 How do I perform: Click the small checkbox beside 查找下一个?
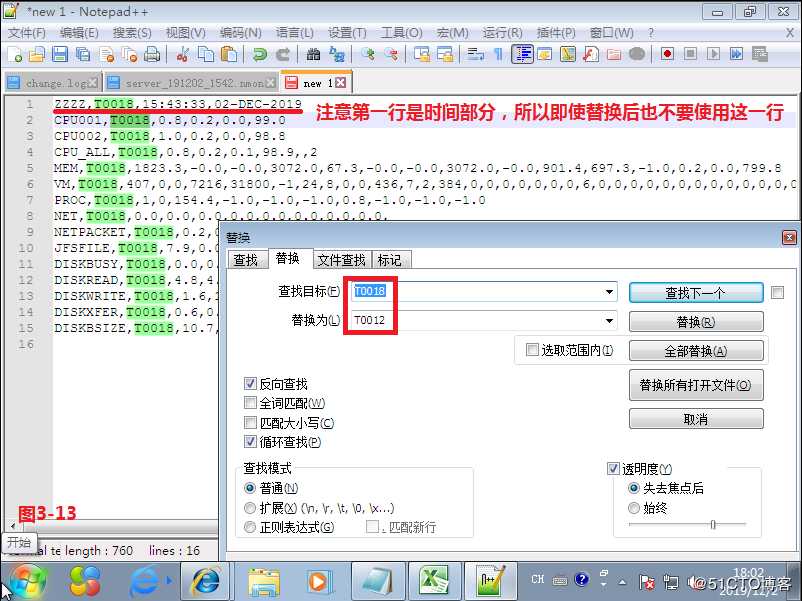777,293
